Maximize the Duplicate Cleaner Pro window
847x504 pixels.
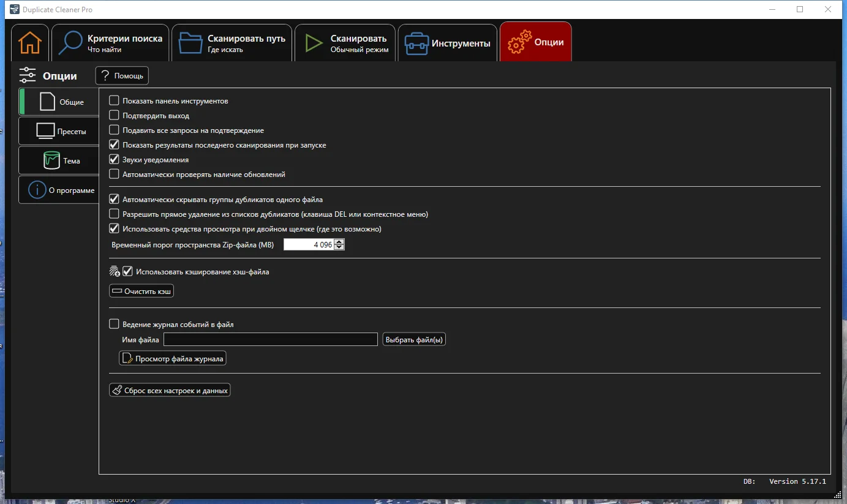pos(800,9)
